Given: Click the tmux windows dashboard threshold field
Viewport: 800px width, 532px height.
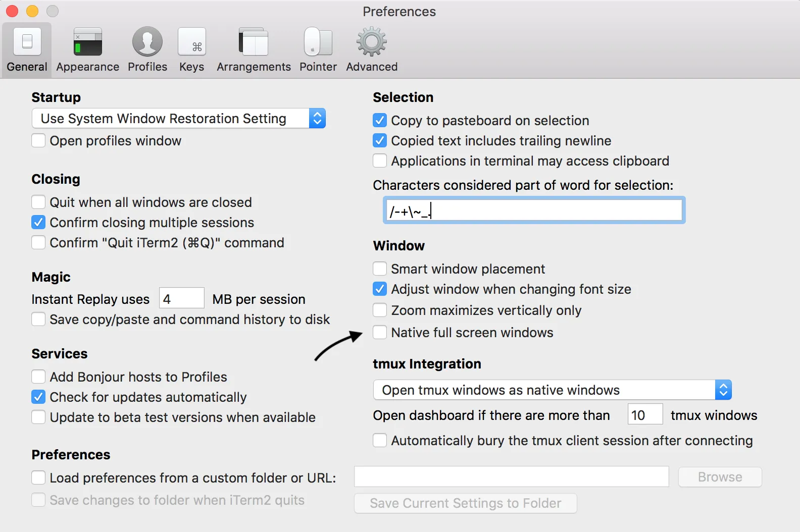Looking at the screenshot, I should [x=645, y=414].
